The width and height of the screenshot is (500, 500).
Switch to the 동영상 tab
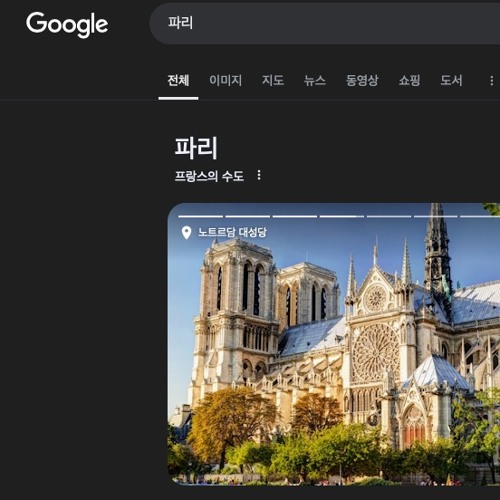[362, 80]
